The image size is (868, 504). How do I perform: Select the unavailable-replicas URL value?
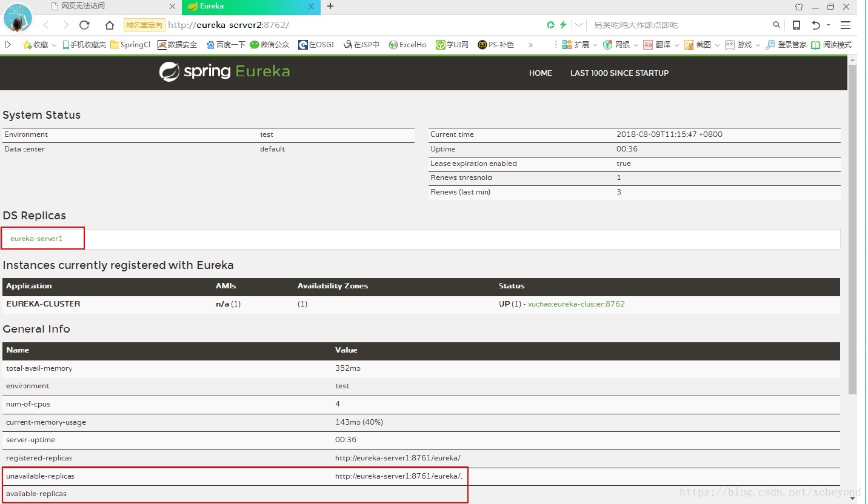(399, 476)
